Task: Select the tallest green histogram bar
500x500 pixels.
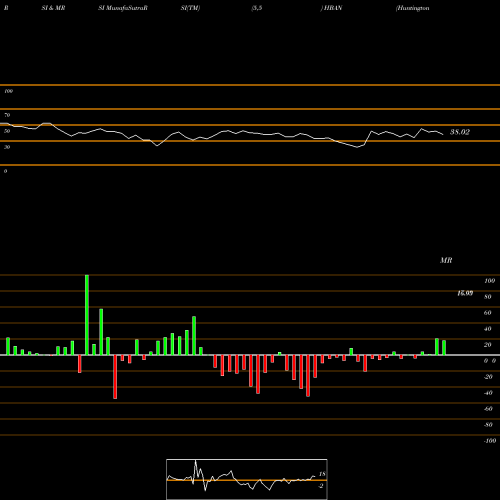Action: (x=87, y=315)
